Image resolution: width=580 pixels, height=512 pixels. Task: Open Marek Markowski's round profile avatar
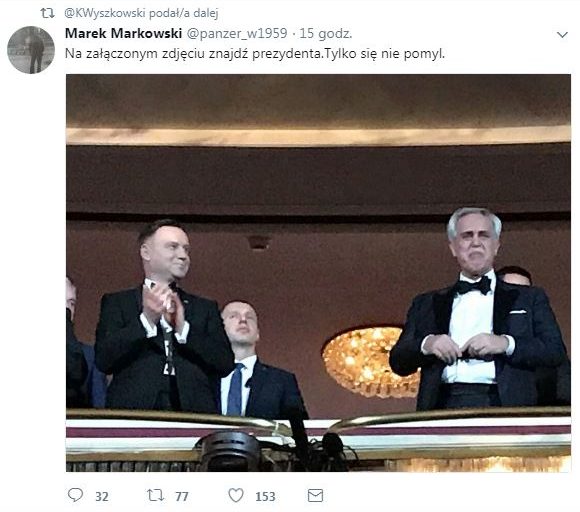(31, 50)
